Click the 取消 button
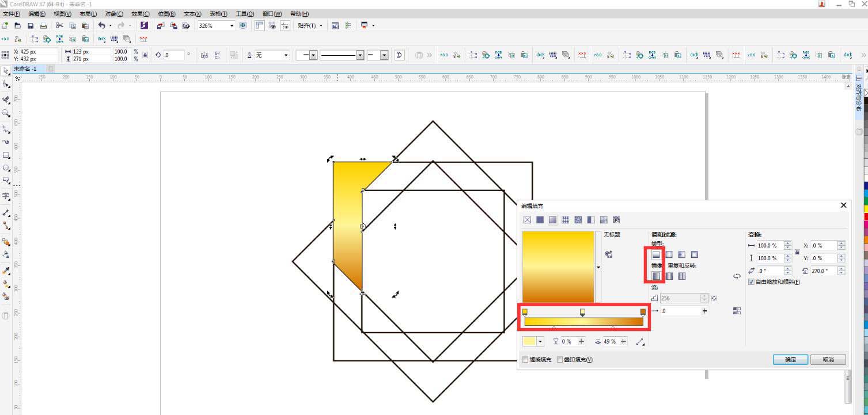Screen dimensions: 868x415 tap(828, 360)
